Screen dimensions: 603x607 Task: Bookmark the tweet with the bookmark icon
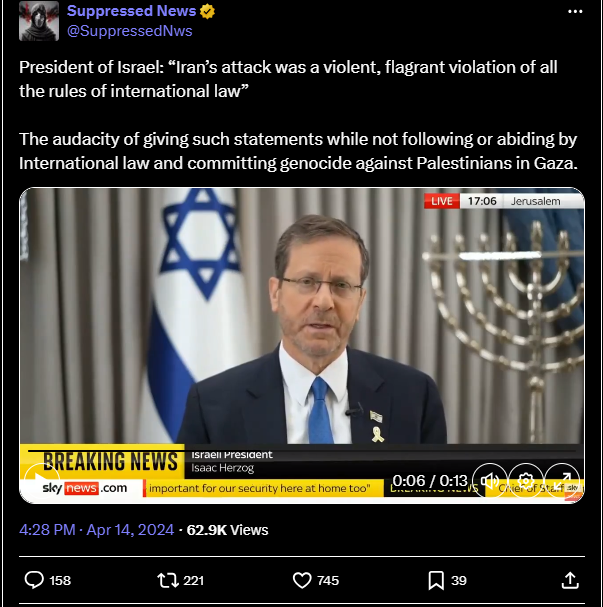[436, 580]
